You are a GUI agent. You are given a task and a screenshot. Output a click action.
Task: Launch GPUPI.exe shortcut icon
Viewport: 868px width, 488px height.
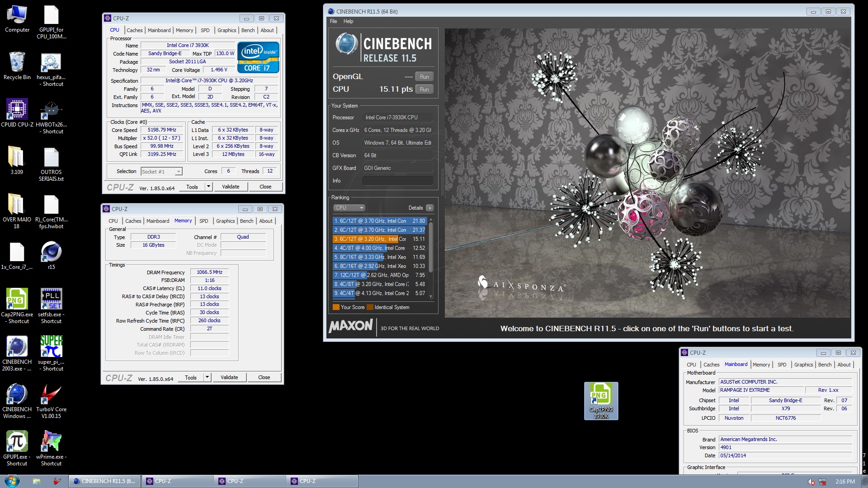(17, 448)
